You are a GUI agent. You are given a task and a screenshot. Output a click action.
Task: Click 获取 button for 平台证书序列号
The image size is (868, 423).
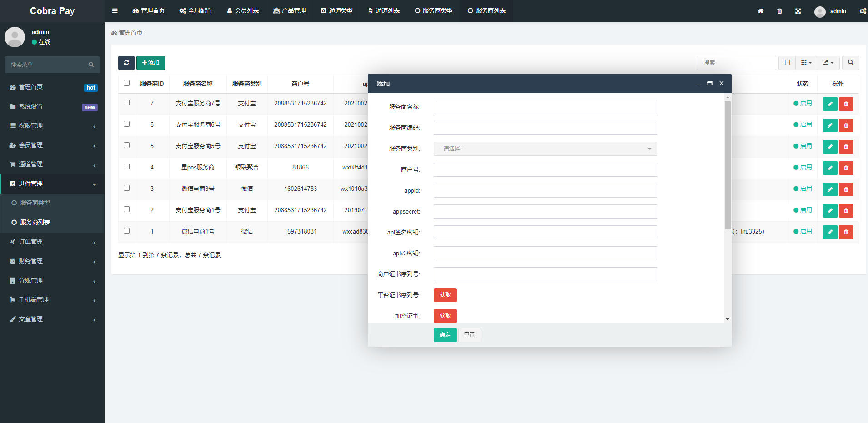tap(445, 295)
